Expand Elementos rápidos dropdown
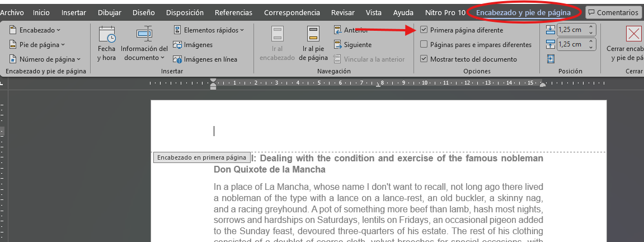Viewport: 644px width, 242px height. click(x=209, y=30)
